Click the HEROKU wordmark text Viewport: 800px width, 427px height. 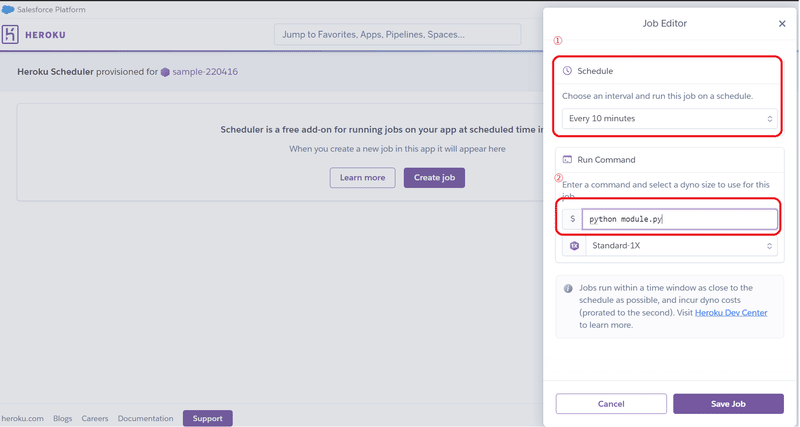click(x=45, y=35)
